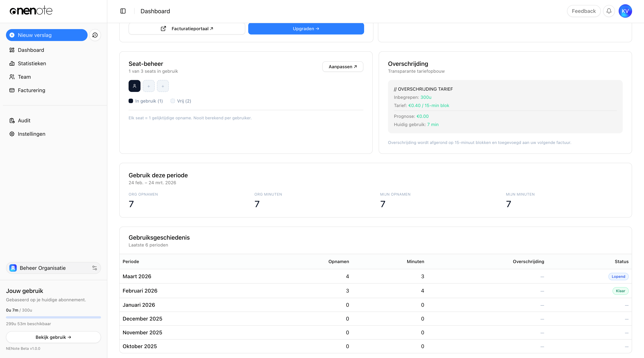Go to the Team section
This screenshot has width=644, height=358.
(24, 77)
